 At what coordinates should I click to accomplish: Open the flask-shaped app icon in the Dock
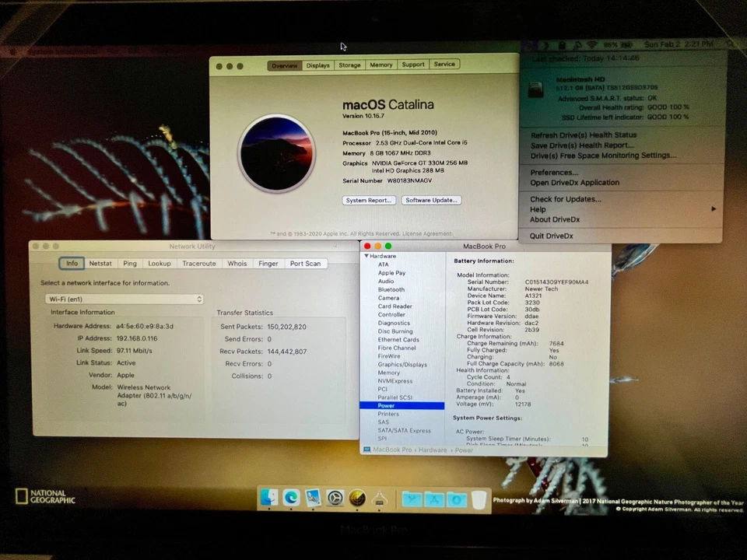tap(379, 499)
